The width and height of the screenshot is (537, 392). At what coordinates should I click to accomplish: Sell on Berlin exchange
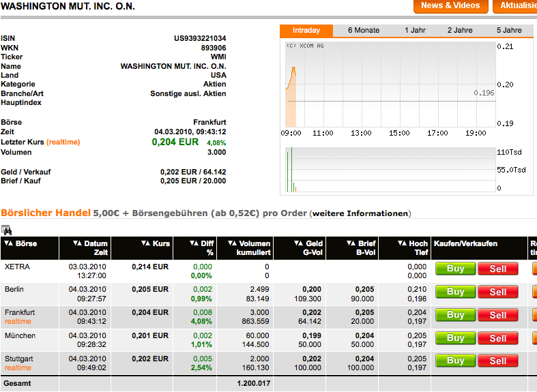pyautogui.click(x=497, y=292)
